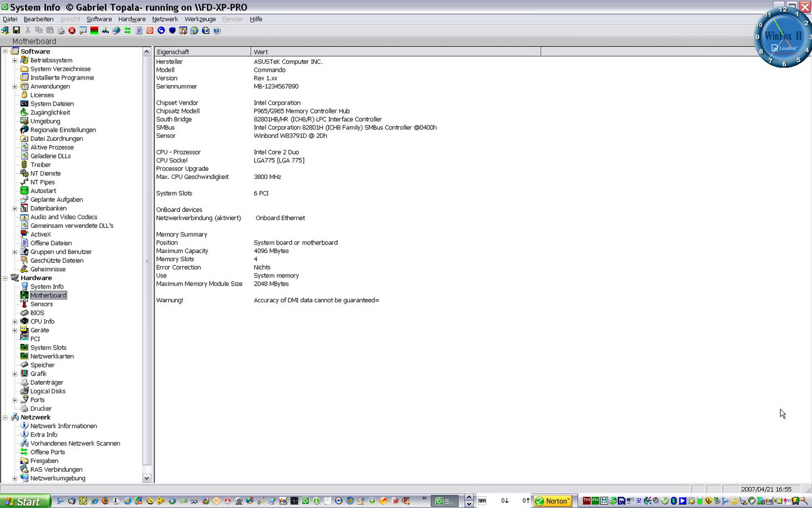The width and height of the screenshot is (812, 508).
Task: Expand the Grafik node
Action: pos(15,373)
